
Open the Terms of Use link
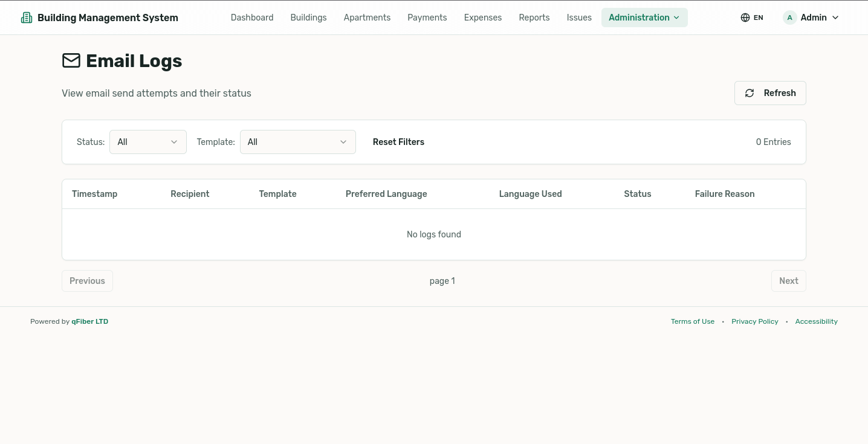pyautogui.click(x=692, y=321)
